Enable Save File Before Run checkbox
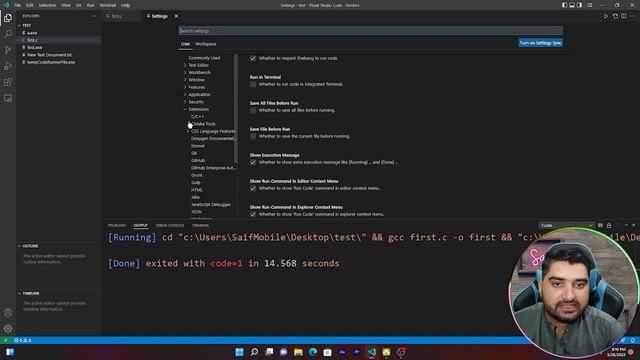This screenshot has height=360, width=640. (x=253, y=136)
